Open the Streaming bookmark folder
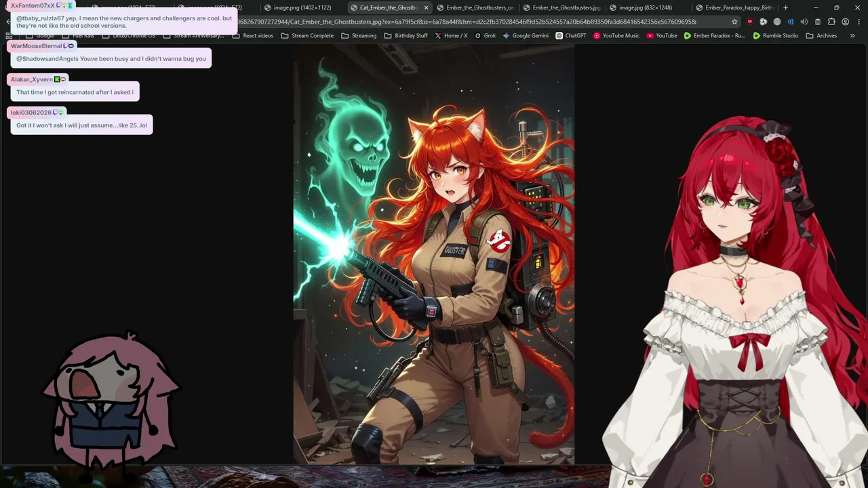Screen dimensions: 868x488 click(359, 36)
